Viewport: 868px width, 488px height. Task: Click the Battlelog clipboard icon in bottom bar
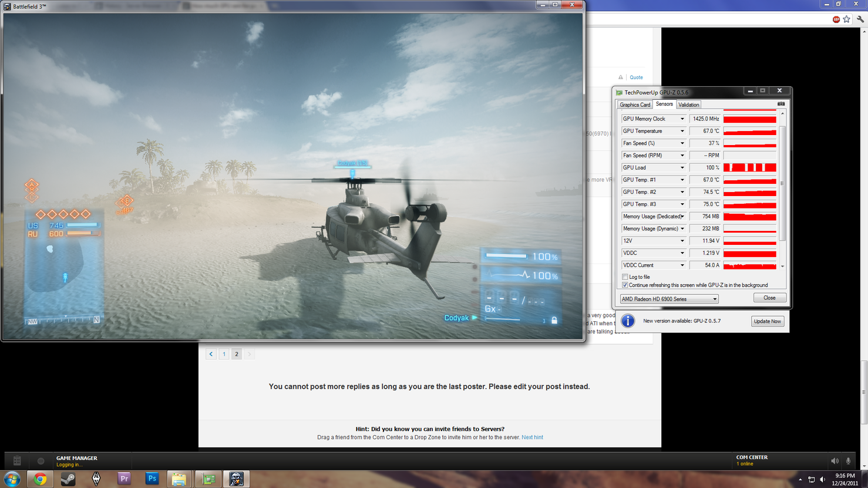(x=17, y=461)
